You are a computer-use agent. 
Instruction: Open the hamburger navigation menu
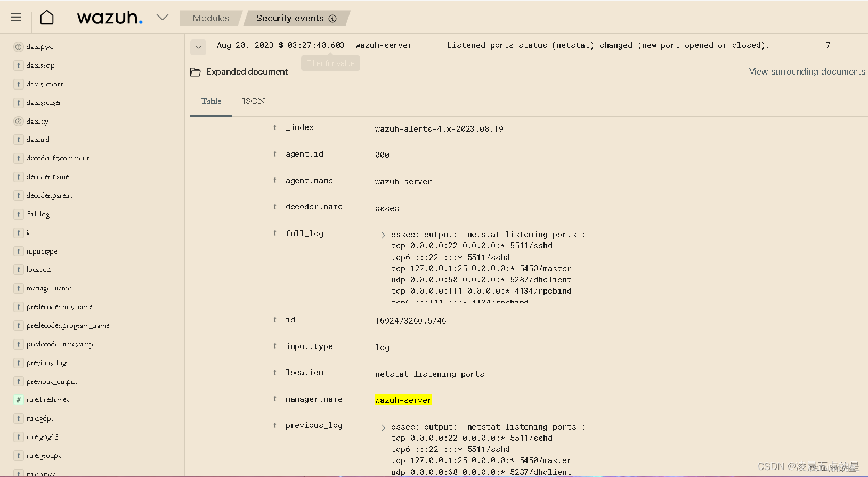pos(16,18)
